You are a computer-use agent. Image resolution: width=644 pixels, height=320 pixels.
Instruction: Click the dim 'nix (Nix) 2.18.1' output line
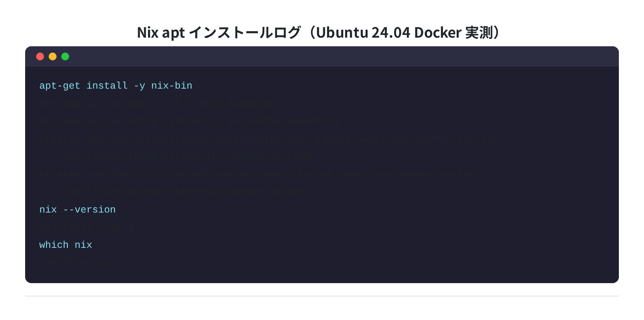pos(86,227)
